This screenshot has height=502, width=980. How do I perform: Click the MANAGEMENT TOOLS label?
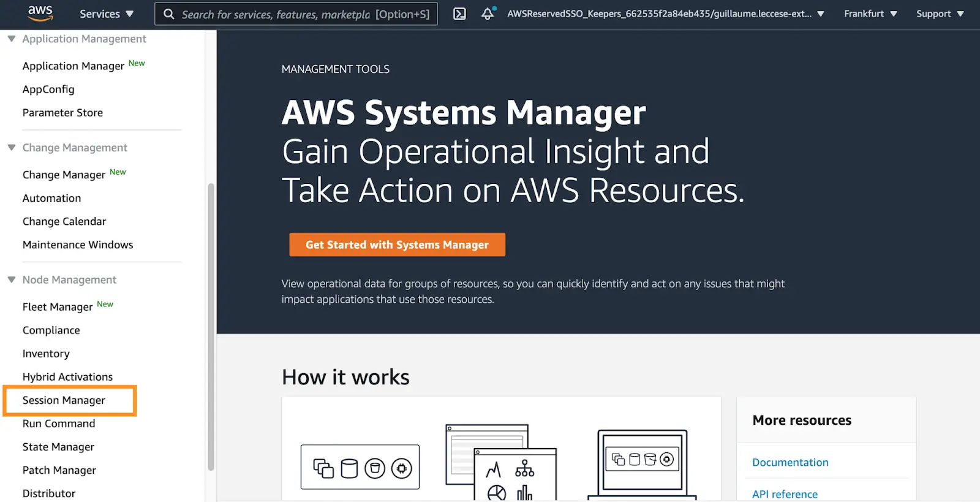click(336, 69)
